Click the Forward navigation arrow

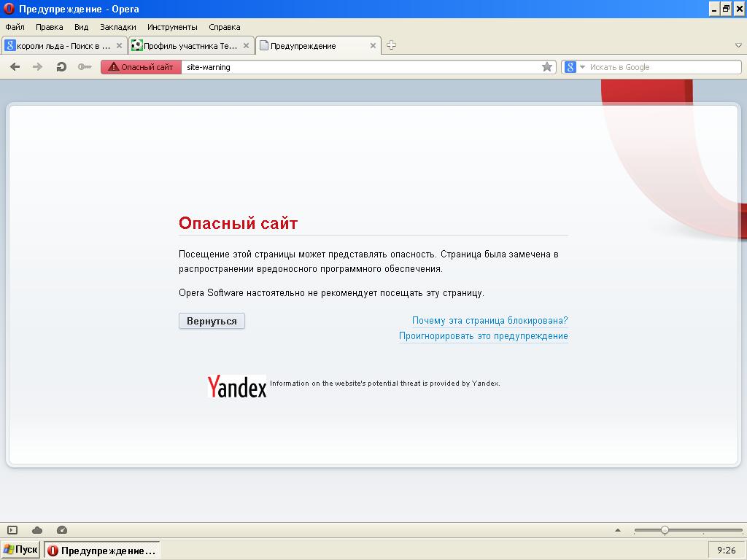point(38,67)
